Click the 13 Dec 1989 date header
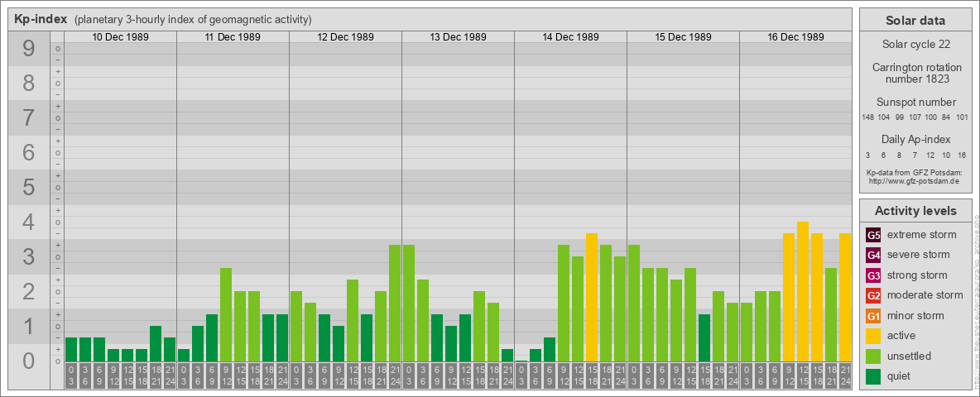 pos(458,37)
